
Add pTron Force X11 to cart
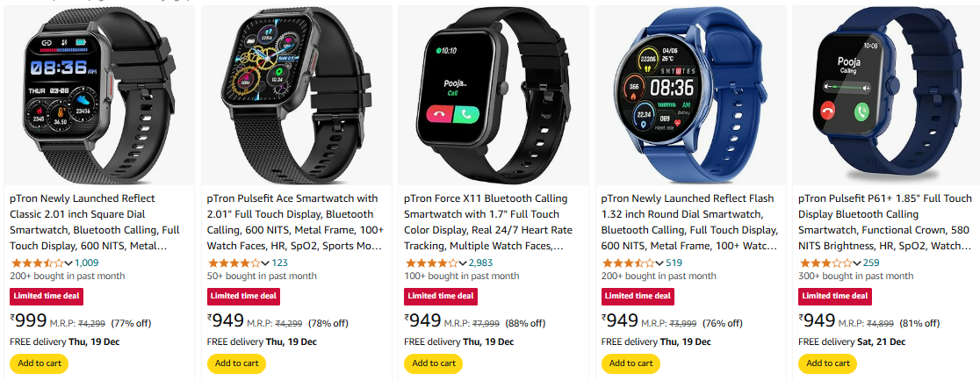click(434, 363)
